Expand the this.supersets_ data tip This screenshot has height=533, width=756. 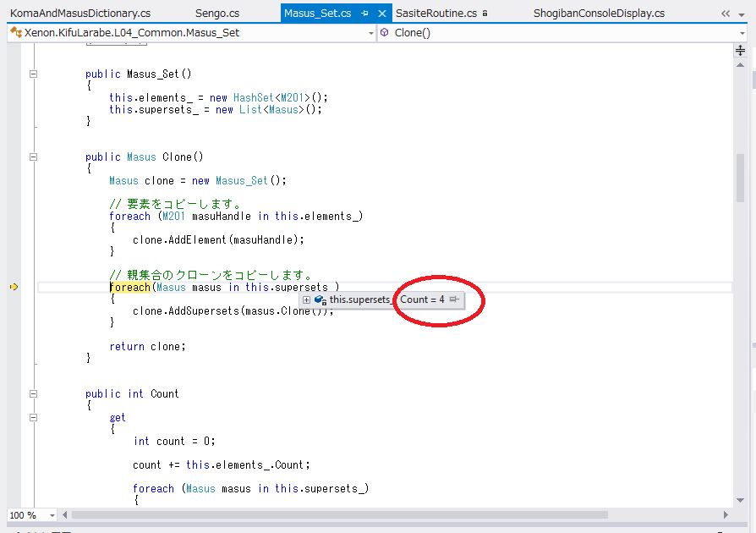point(306,299)
